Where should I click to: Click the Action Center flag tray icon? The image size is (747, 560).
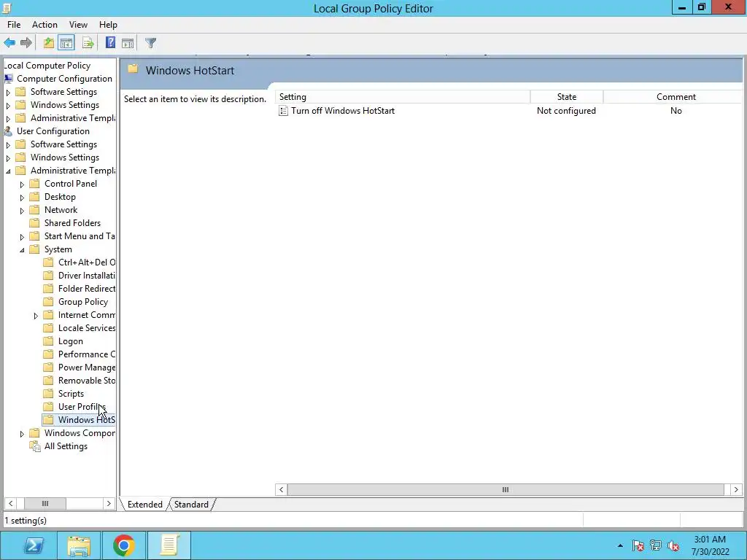point(638,545)
